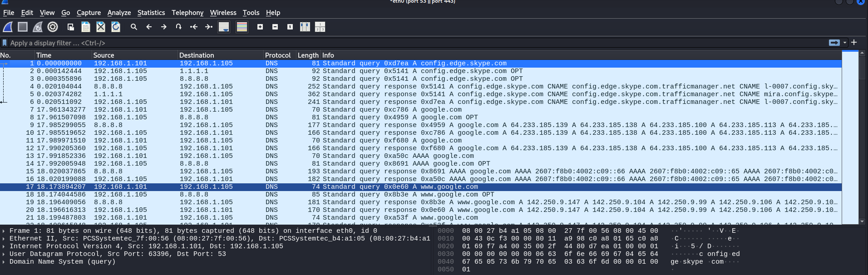This screenshot has height=275, width=868.
Task: Restart the current capture
Action: coord(38,27)
